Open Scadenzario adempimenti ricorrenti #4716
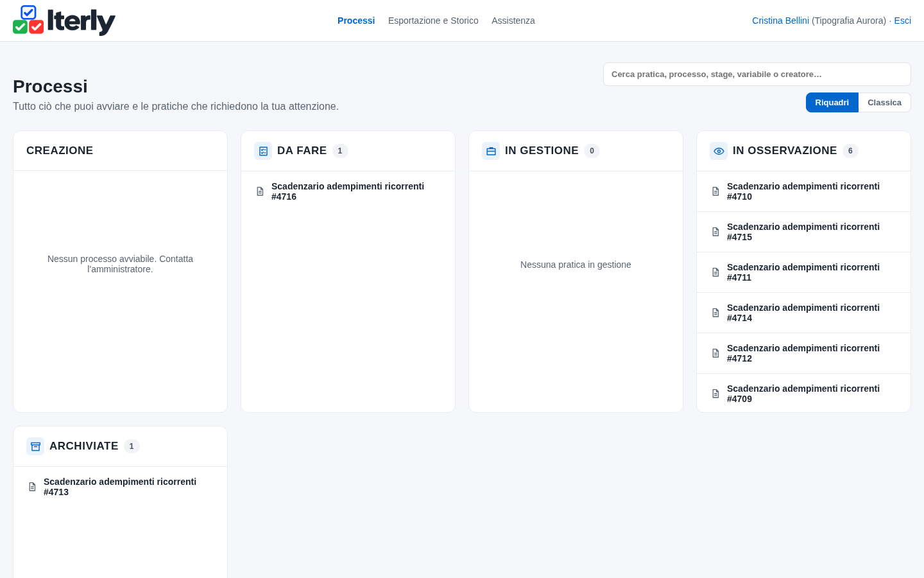Image resolution: width=924 pixels, height=578 pixels. [x=348, y=191]
